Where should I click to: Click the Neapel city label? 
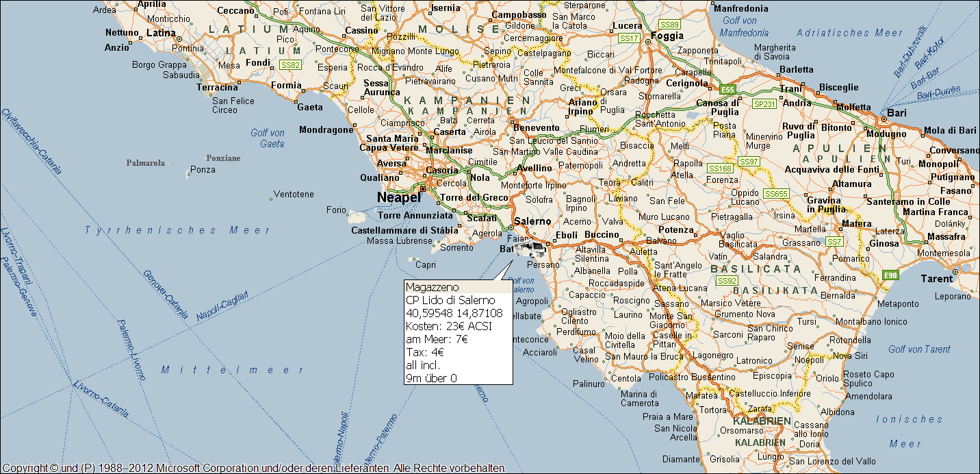click(398, 197)
